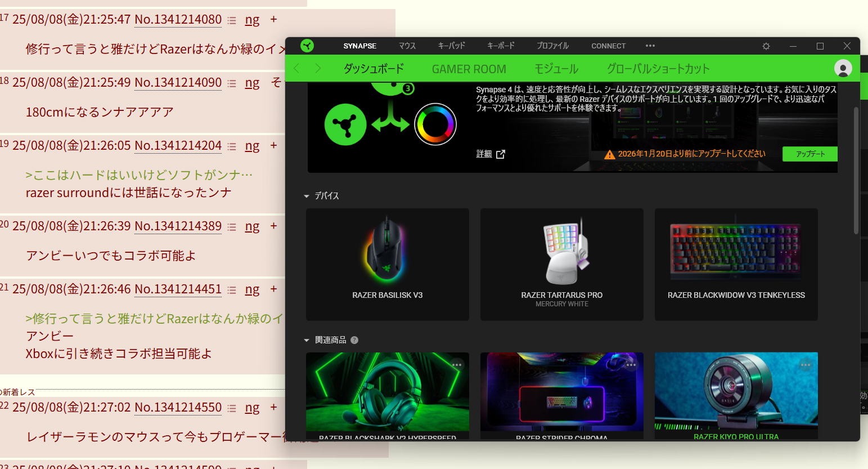Select the グローバルショートカット sub-tab
868x469 pixels.
pyautogui.click(x=658, y=69)
